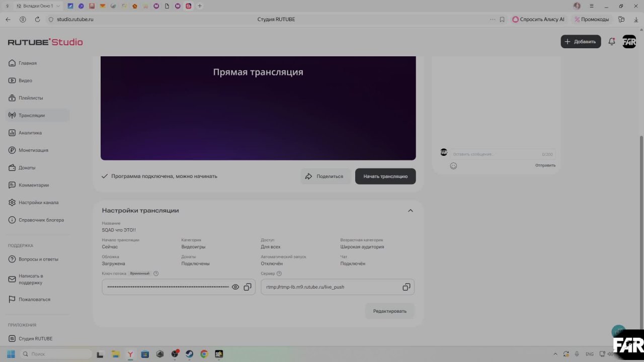Click the Поделиться share button
Viewport: 644px width, 362px height.
click(326, 176)
